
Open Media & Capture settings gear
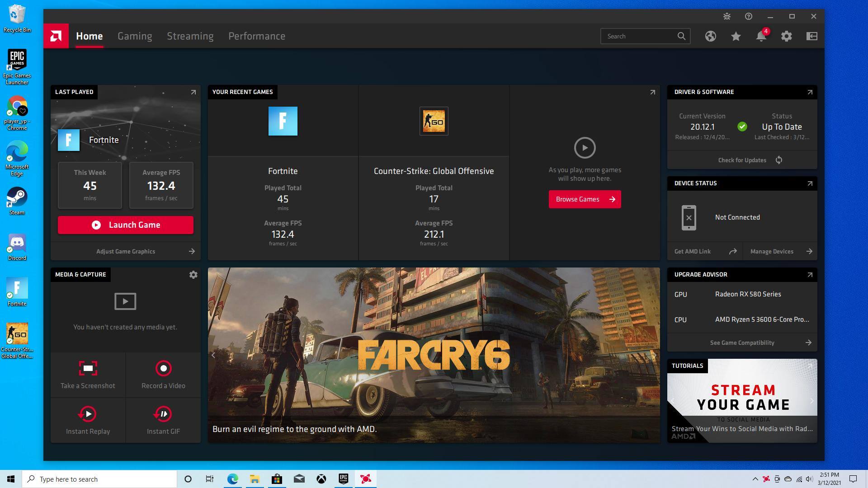[193, 275]
